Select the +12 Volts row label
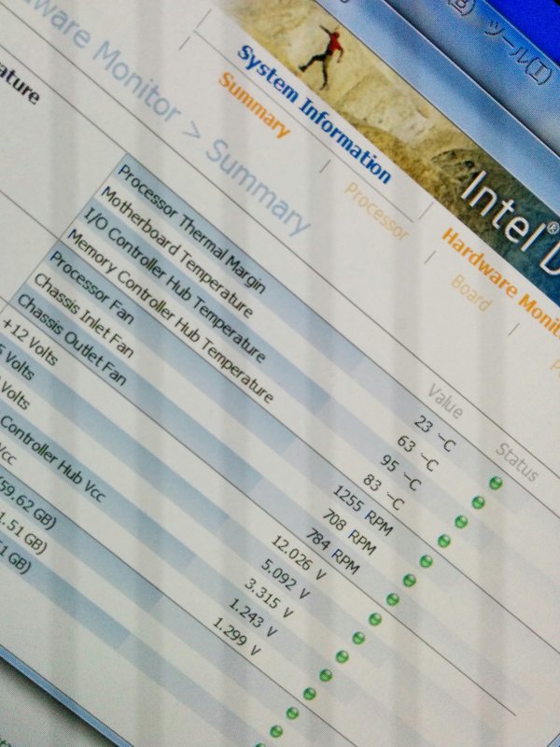This screenshot has height=747, width=560. pos(32,342)
